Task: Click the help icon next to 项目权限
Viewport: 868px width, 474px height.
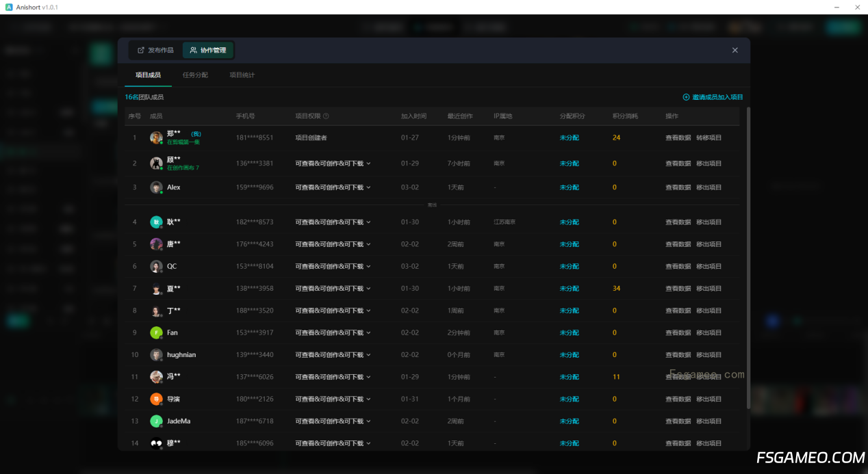Action: pyautogui.click(x=326, y=116)
